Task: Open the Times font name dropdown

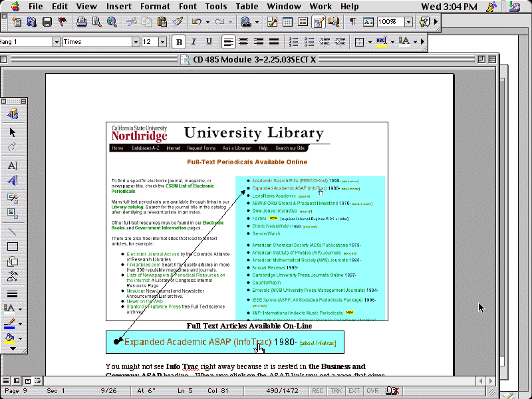Action: (x=136, y=42)
